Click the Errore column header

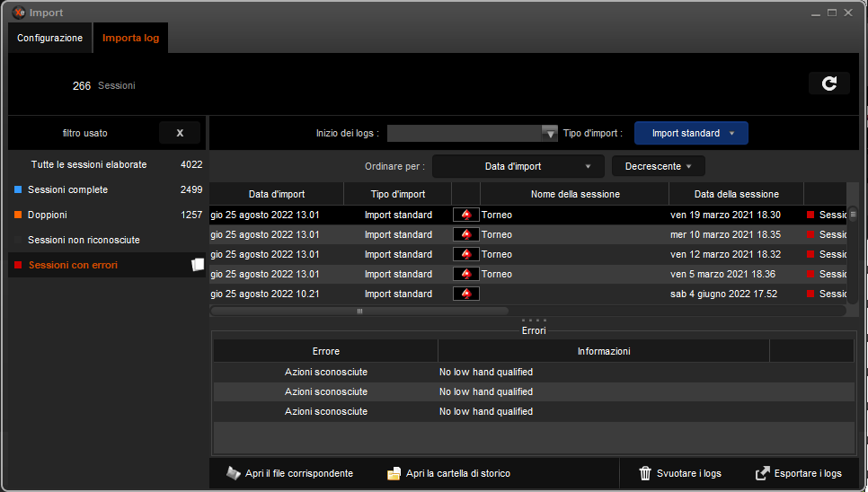point(325,351)
